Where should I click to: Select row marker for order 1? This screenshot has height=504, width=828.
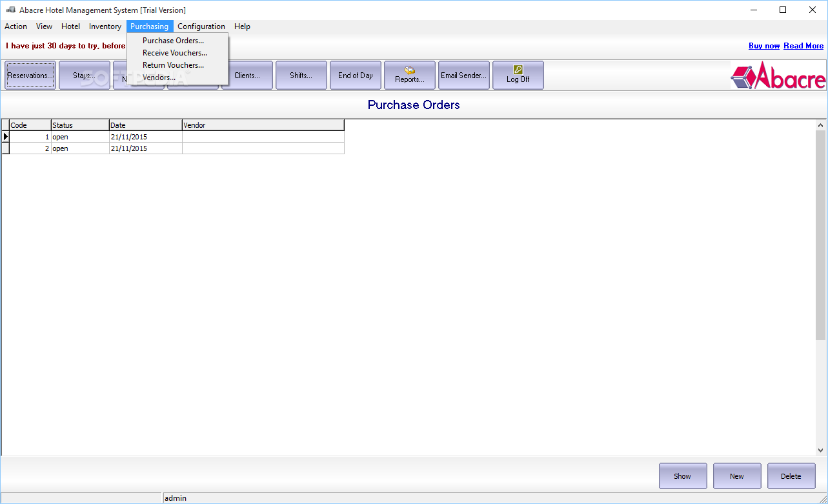[x=6, y=137]
